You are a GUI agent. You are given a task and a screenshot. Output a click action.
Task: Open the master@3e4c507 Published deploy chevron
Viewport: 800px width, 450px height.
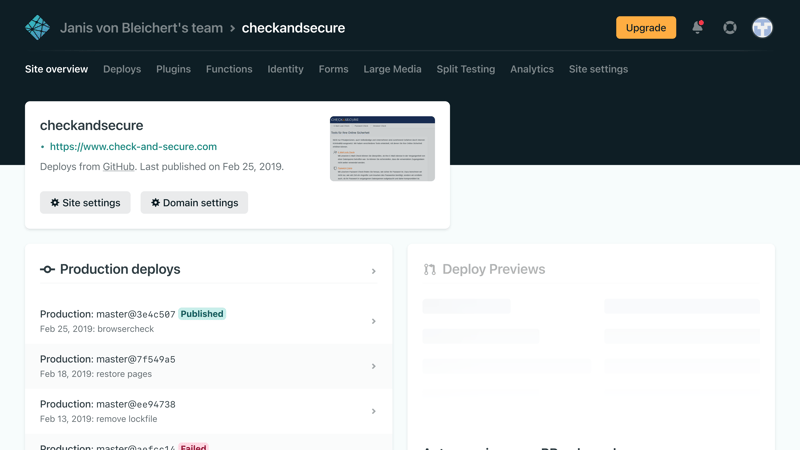pos(374,321)
